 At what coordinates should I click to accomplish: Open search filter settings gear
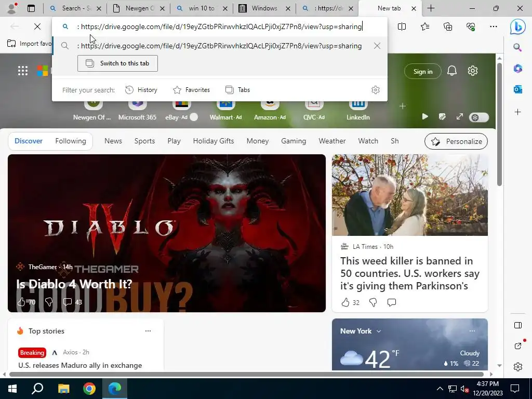tap(375, 90)
